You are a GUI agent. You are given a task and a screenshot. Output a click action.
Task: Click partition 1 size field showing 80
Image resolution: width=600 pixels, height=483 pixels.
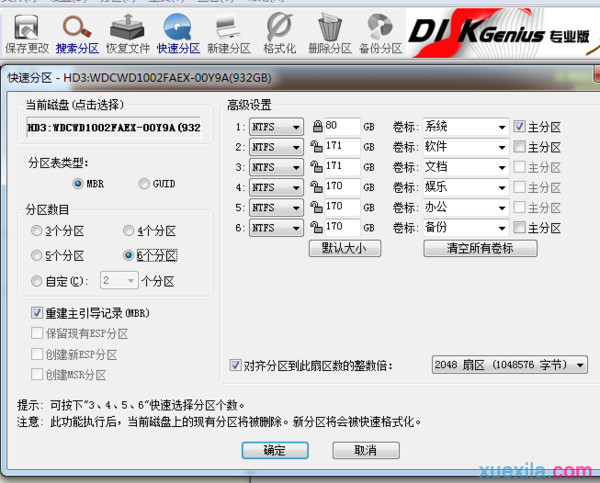click(342, 126)
